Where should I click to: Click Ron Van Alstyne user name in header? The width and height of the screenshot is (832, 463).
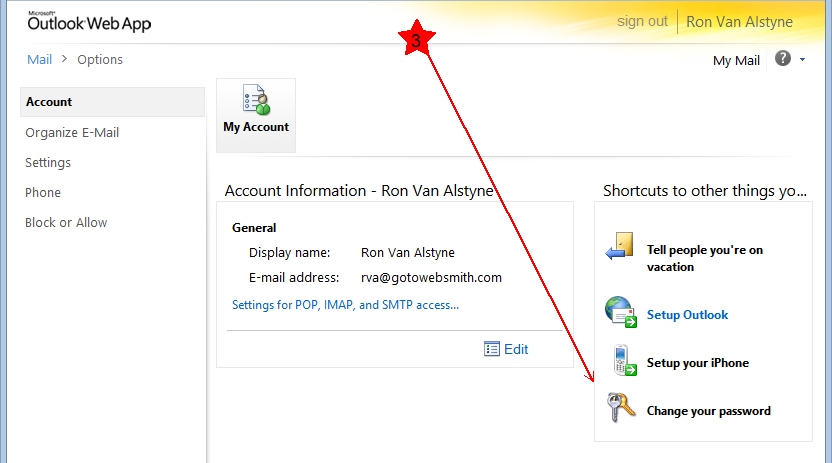pyautogui.click(x=739, y=22)
